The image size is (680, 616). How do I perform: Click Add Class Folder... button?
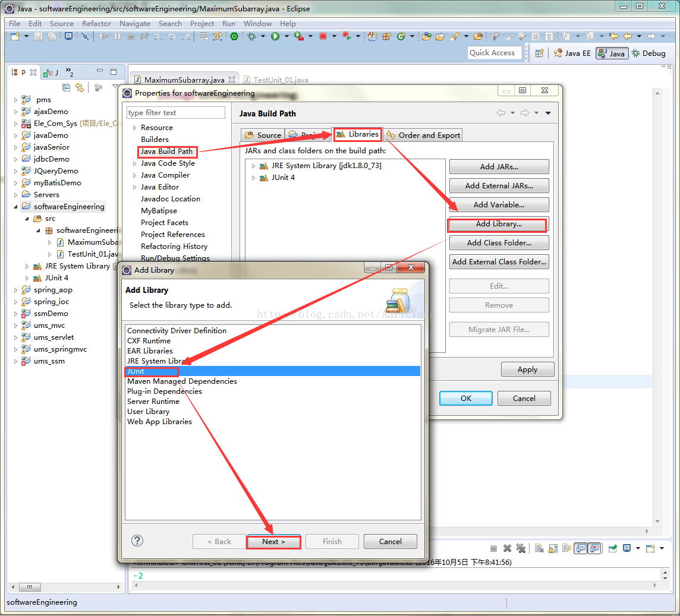(499, 243)
